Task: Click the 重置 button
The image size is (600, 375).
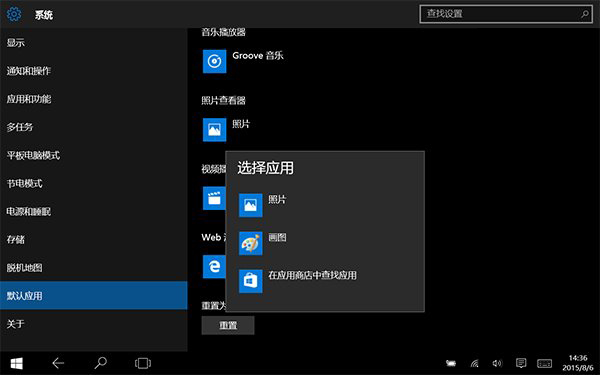Action: coord(228,325)
